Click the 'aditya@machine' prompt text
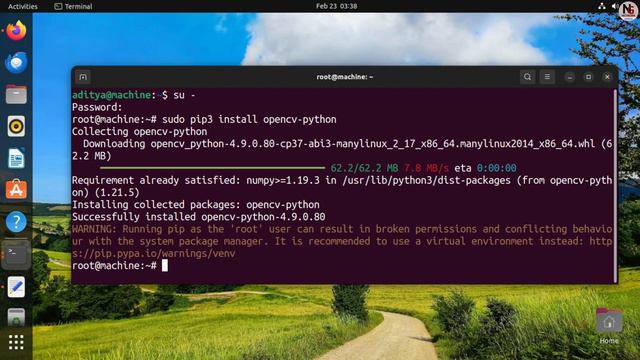Viewport: 640px width, 360px height. pos(111,95)
